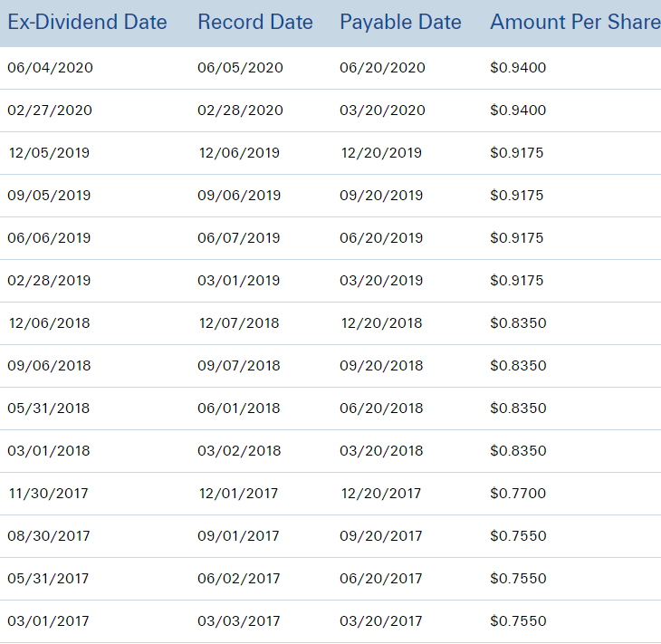Select record date 12/07/2018
Viewport: 661px width, 644px height.
[x=239, y=323]
